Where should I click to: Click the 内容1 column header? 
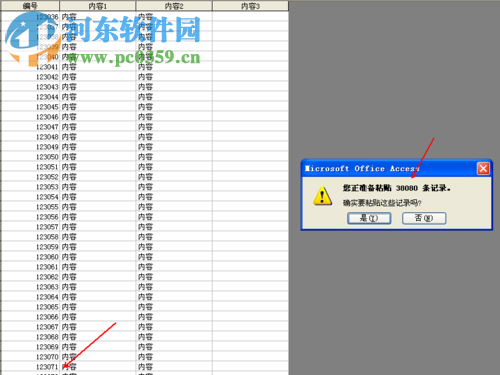(98, 6)
